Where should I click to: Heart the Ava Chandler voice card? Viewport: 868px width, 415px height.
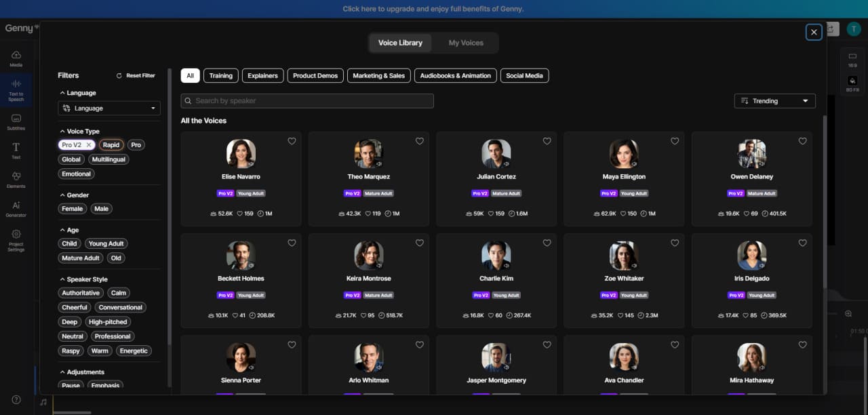(x=675, y=344)
